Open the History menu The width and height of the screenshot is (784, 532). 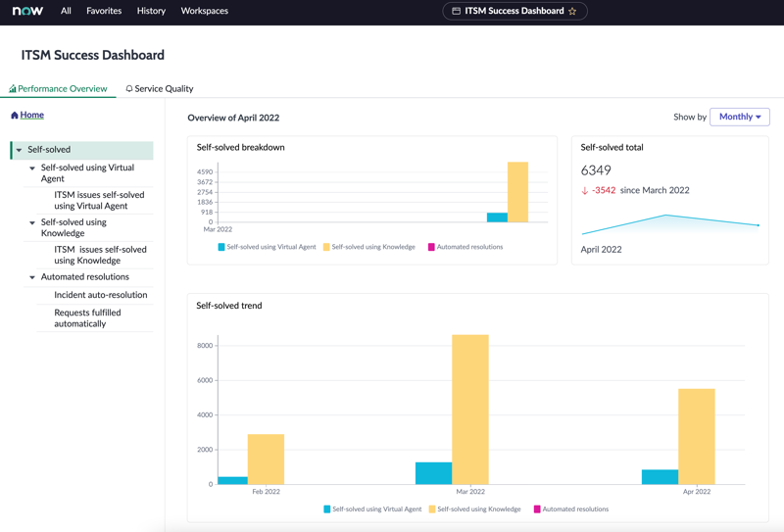pos(151,11)
